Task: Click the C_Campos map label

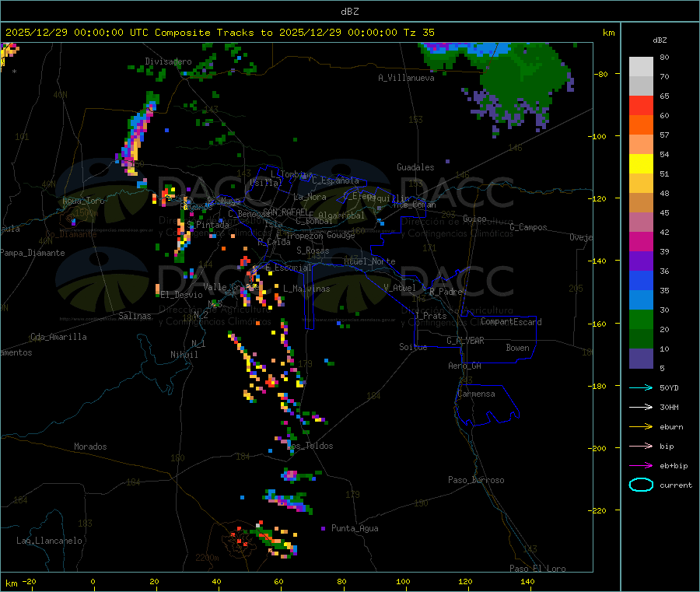Action: click(x=529, y=227)
